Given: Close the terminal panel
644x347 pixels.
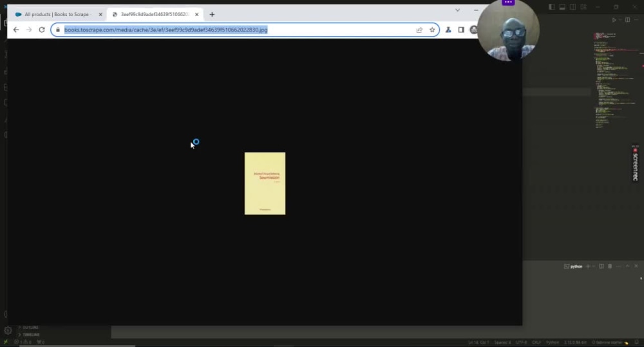Looking at the screenshot, I should [x=636, y=266].
